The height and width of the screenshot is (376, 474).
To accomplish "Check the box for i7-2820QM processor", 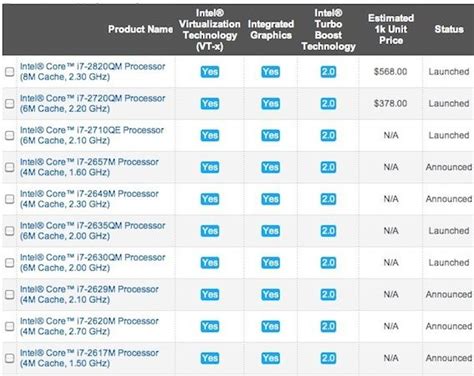I will point(10,72).
